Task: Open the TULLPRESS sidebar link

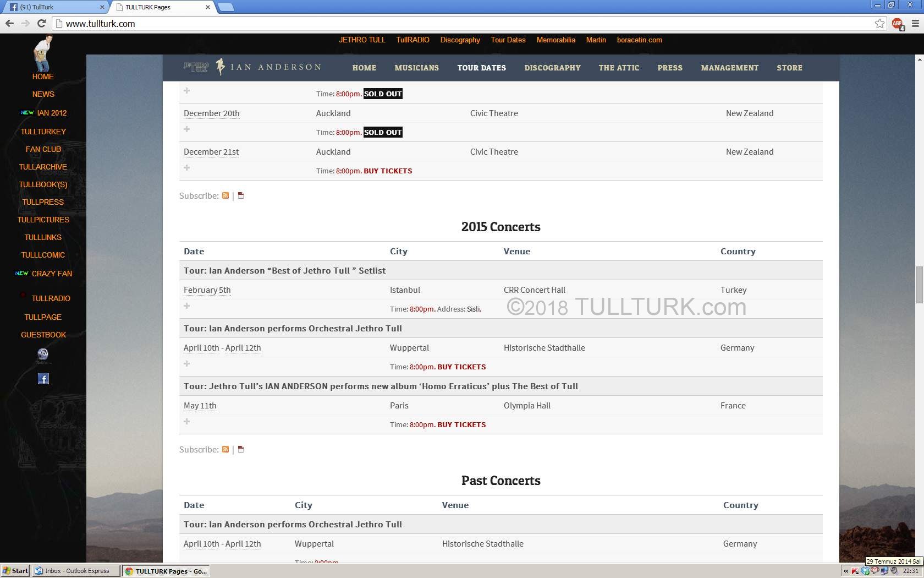Action: tap(43, 202)
